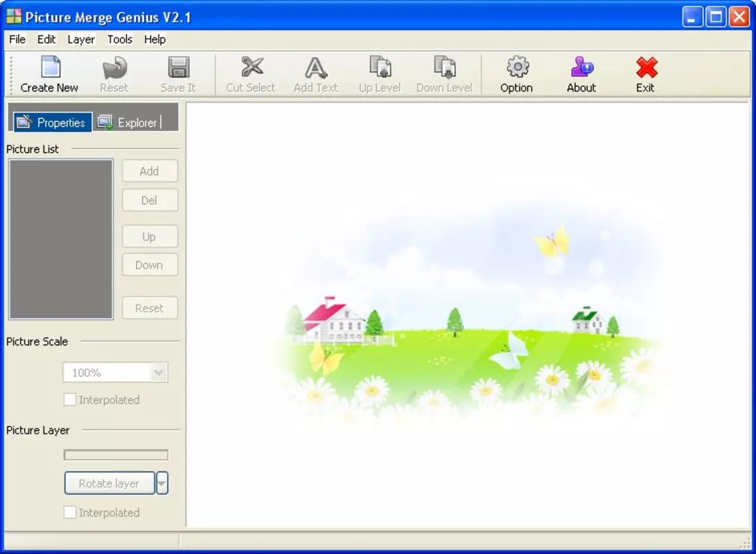Switch to the Explorer tab
The image size is (756, 554).
128,123
